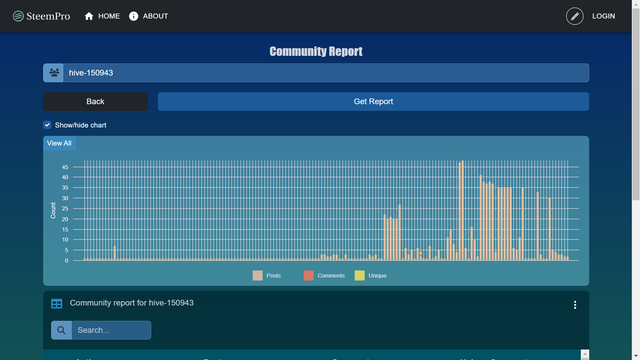Click the table icon beside Community report

click(x=57, y=303)
